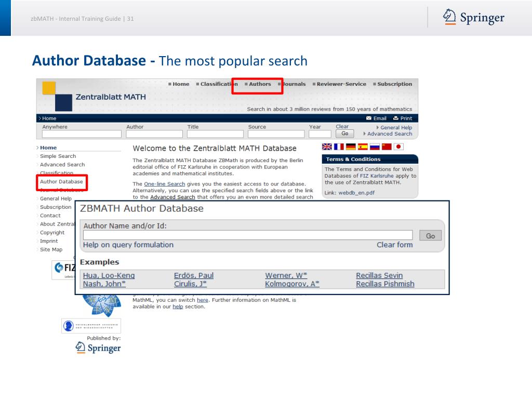Click in the Anywhere search field
Screen dimensions: 532x399
[82, 134]
